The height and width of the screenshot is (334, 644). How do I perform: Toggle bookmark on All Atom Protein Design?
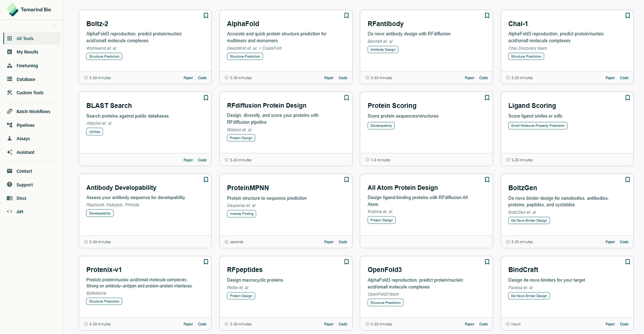click(x=487, y=180)
